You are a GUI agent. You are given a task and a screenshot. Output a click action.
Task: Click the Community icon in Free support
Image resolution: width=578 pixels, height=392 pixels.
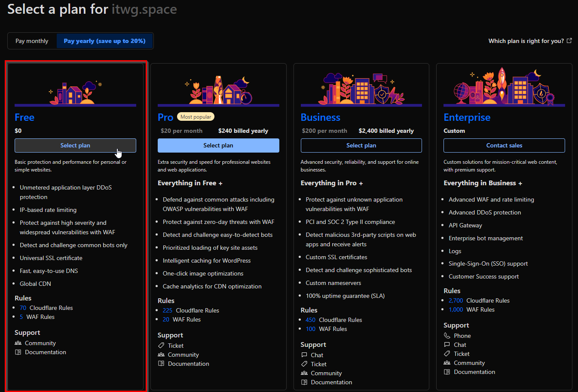(18, 343)
